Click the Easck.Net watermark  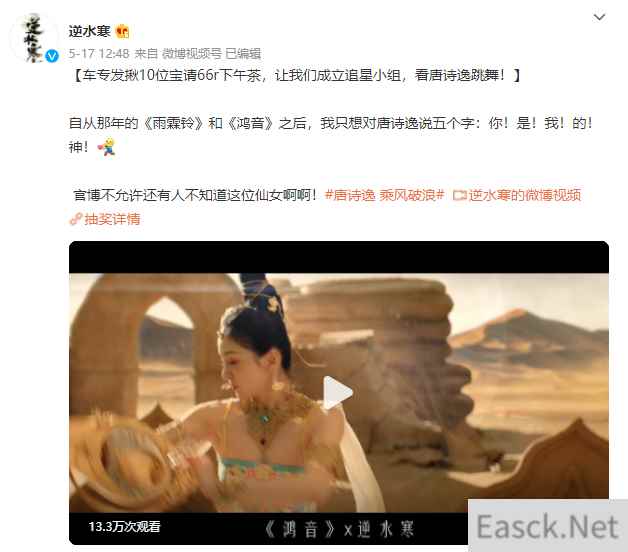547,526
